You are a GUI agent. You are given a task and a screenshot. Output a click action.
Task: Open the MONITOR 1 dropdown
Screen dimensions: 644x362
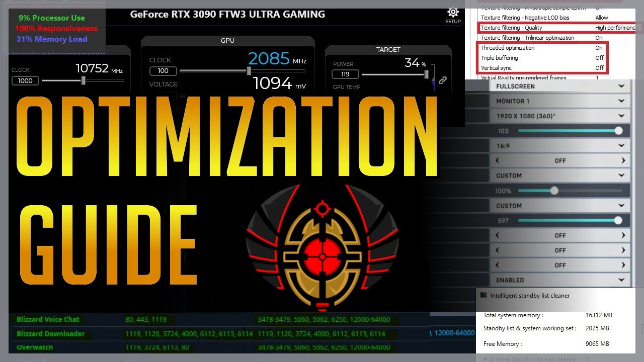pos(559,101)
